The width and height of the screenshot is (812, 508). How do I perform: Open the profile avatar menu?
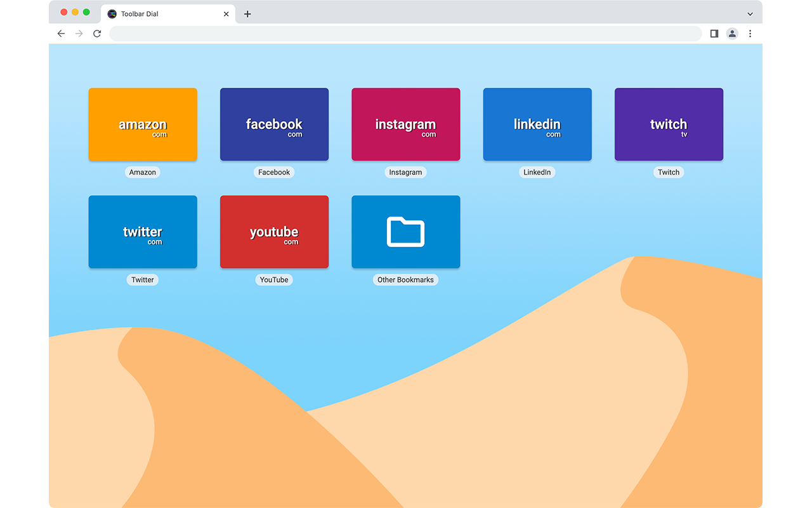click(x=732, y=34)
